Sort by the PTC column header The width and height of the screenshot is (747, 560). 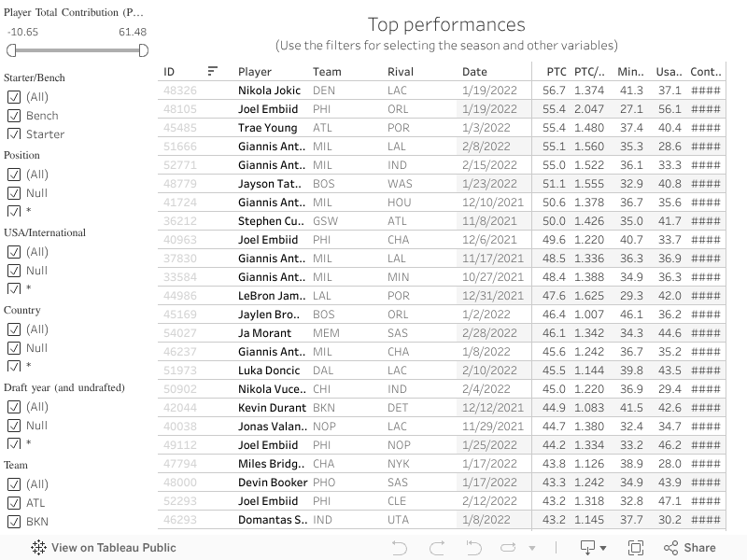coord(557,72)
